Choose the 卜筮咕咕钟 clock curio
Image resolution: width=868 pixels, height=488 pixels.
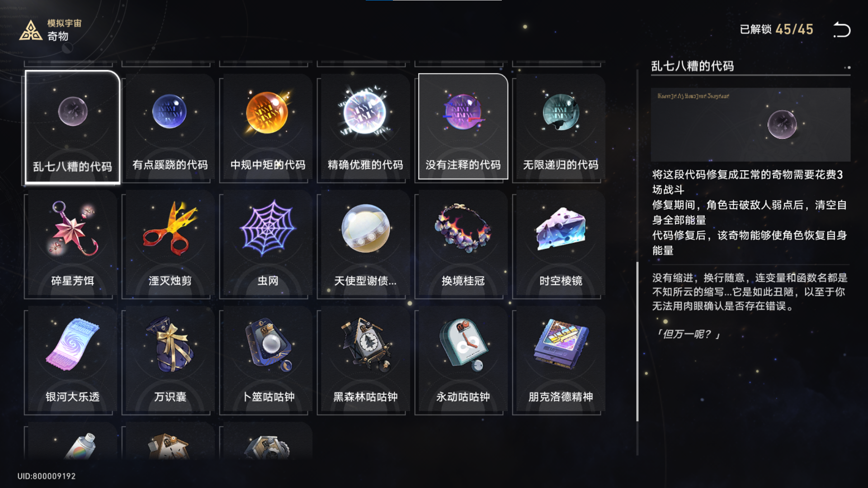[268, 361]
